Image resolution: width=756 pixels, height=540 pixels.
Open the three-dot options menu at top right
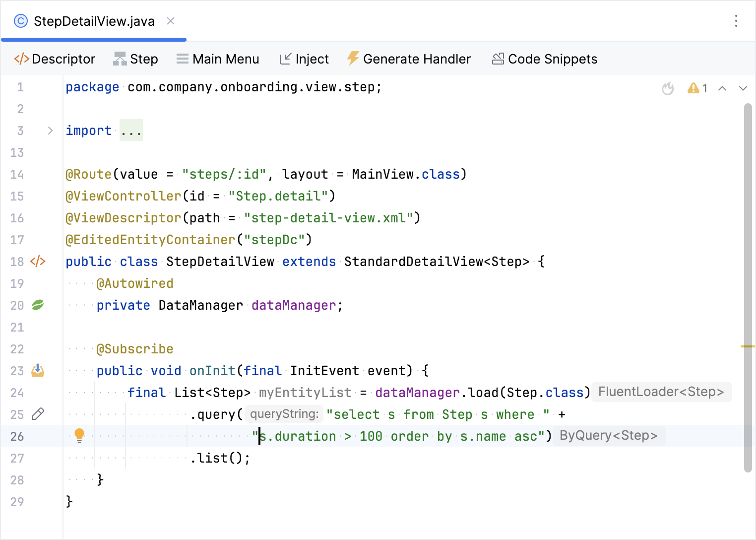736,21
